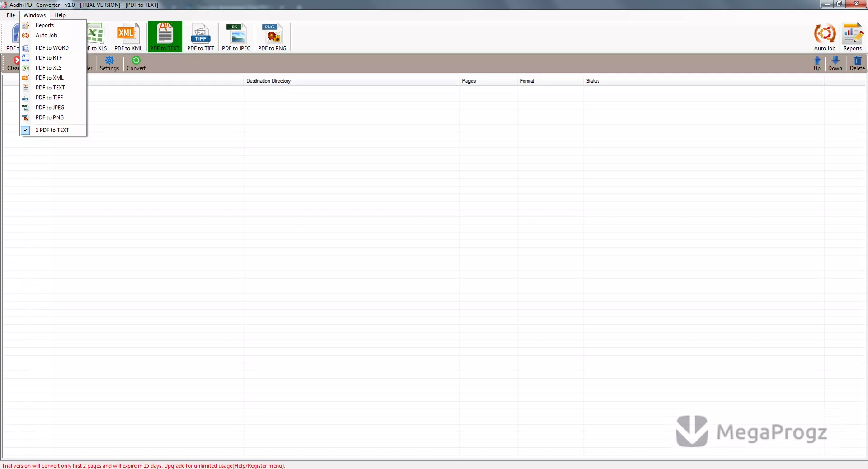Open the Settings gear in the toolbar

[x=109, y=63]
